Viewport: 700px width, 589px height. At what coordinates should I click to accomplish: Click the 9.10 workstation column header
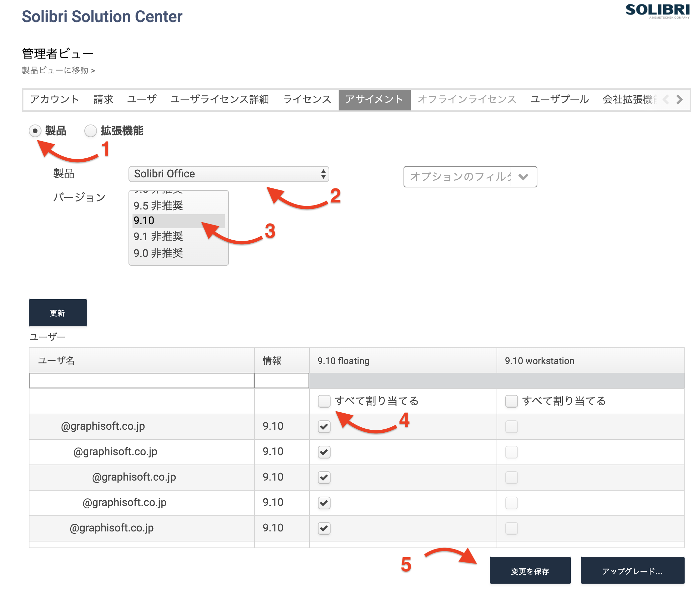pos(591,361)
